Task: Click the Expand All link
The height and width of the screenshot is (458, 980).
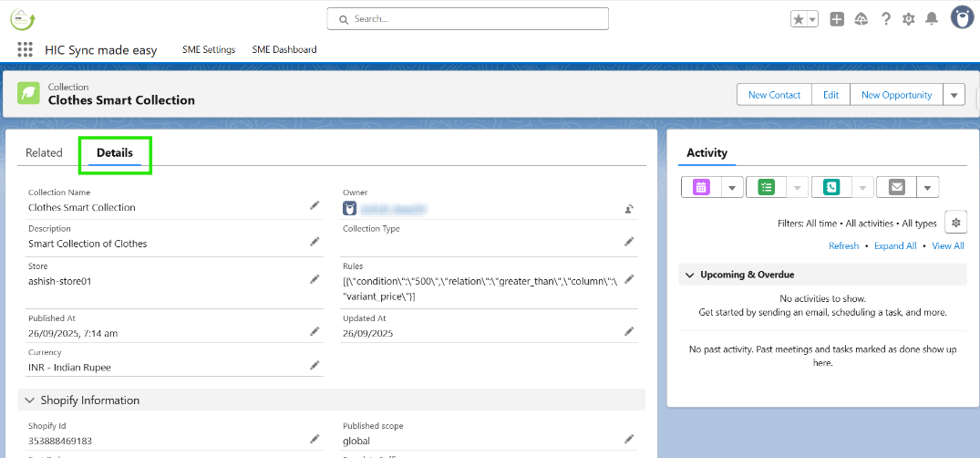Action: click(x=895, y=246)
